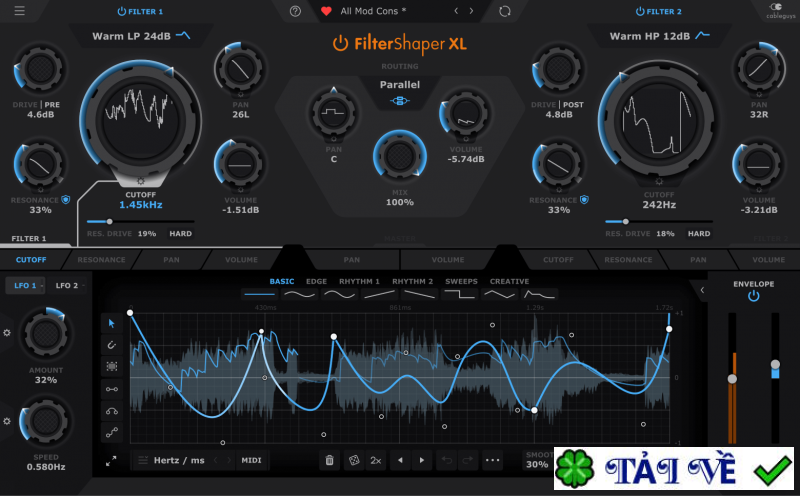Click the MIDI button
The width and height of the screenshot is (800, 496).
coord(251,460)
